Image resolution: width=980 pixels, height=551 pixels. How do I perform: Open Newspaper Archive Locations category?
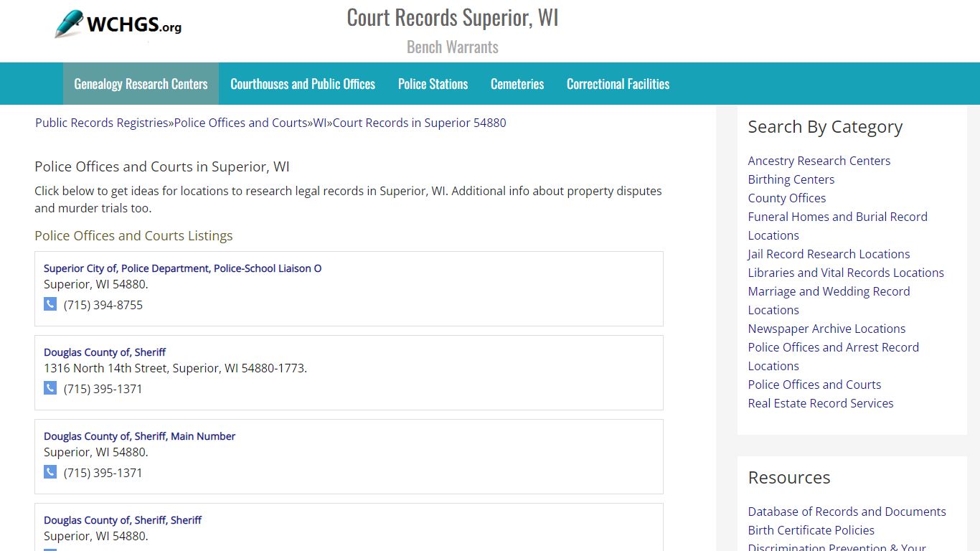[x=826, y=329]
